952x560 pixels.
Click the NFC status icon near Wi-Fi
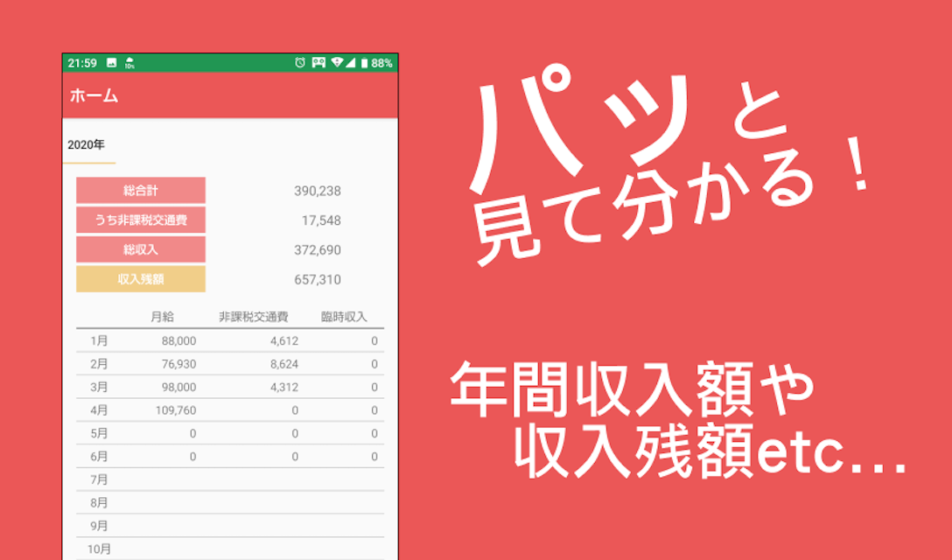(x=318, y=60)
